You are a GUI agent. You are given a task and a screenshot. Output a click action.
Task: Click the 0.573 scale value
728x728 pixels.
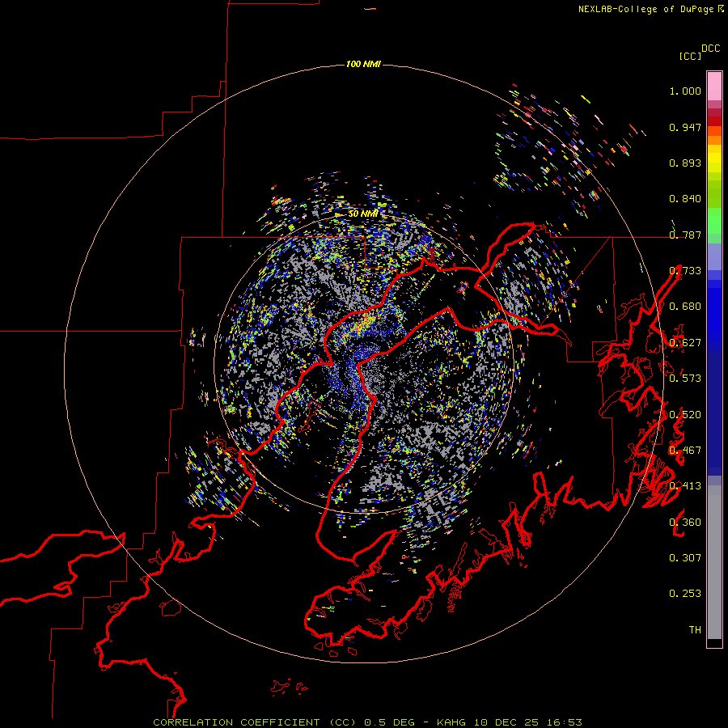(x=685, y=379)
